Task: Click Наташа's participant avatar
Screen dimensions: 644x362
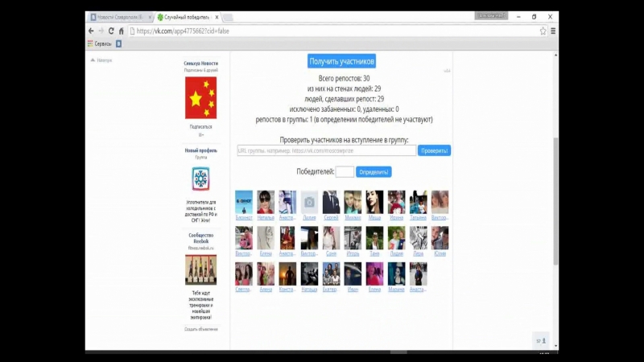Action: pos(309,274)
